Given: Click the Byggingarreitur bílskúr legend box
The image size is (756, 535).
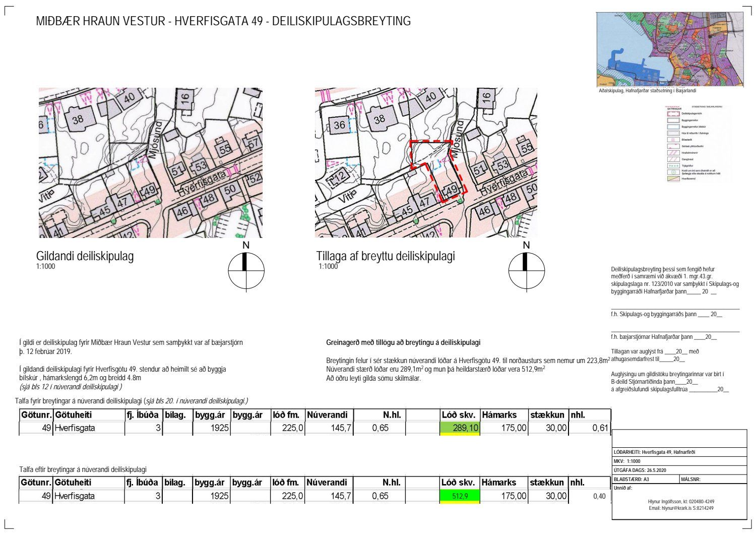Looking at the screenshot, I should [673, 127].
